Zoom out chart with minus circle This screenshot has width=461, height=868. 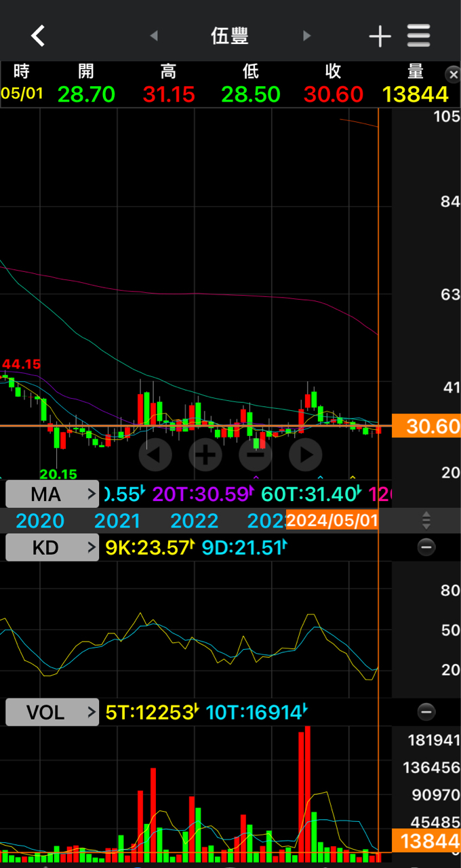pos(256,454)
